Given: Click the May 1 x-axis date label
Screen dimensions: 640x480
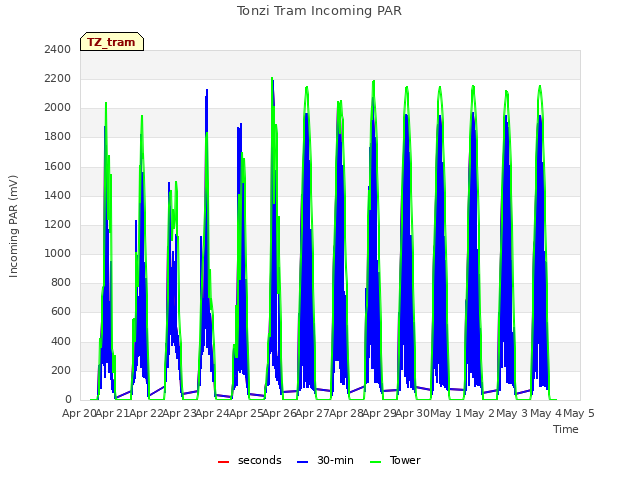Looking at the screenshot, I should [x=446, y=413].
